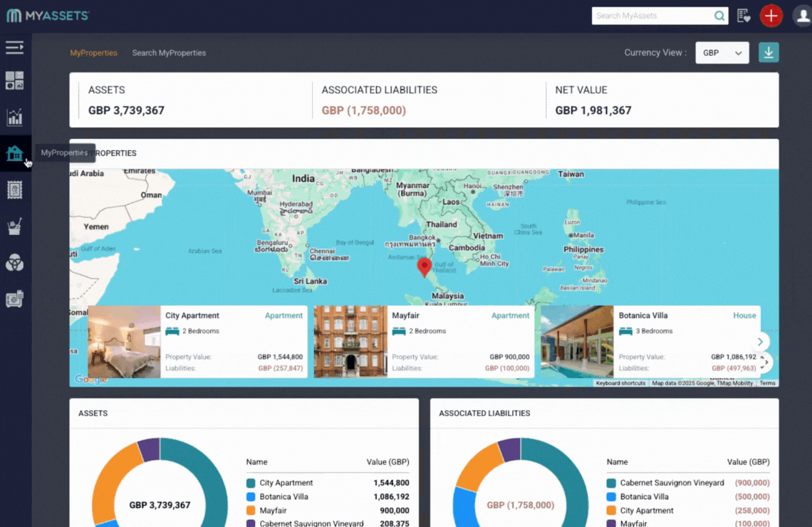The width and height of the screenshot is (812, 527).
Task: Open the Botanica Villa card title
Action: (643, 315)
